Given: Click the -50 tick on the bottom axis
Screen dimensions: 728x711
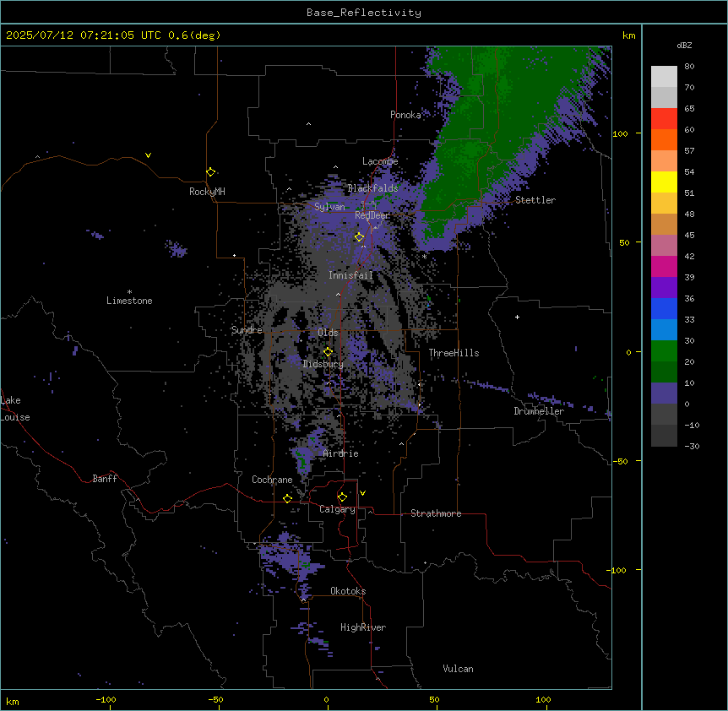Looking at the screenshot, I should [x=215, y=699].
